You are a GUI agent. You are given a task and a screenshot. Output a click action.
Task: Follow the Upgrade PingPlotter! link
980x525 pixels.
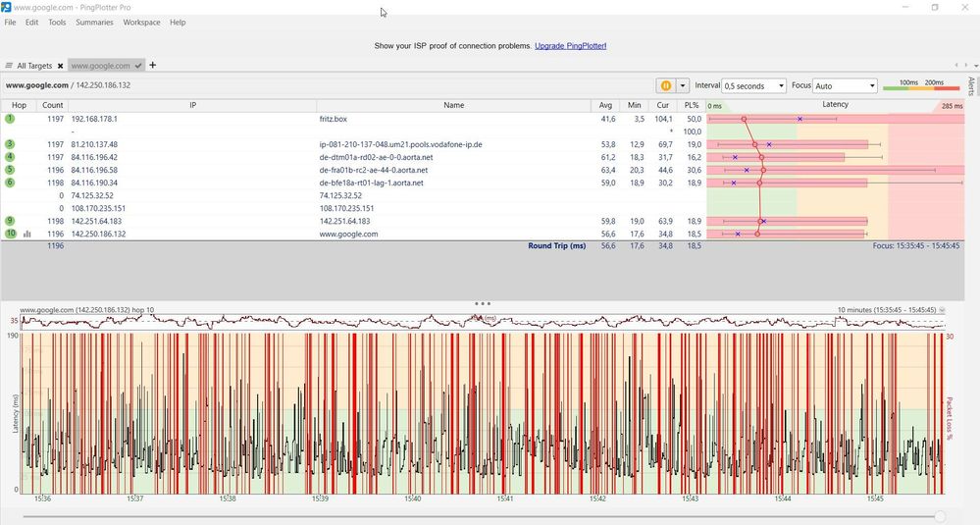[x=571, y=45]
